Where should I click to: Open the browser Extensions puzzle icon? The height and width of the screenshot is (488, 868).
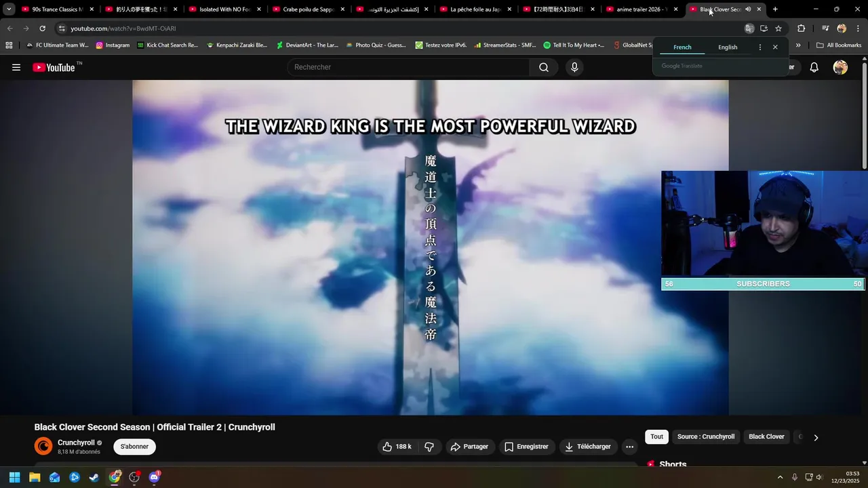pyautogui.click(x=802, y=28)
